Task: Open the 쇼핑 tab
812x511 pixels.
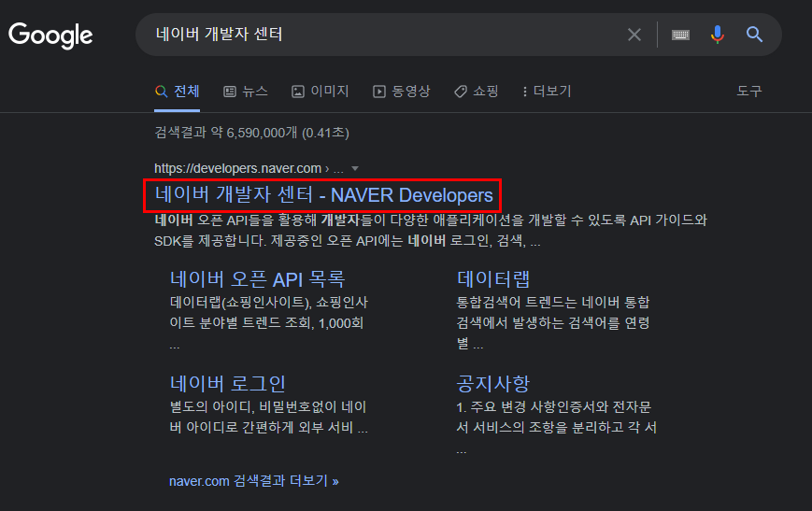Action: 476,92
